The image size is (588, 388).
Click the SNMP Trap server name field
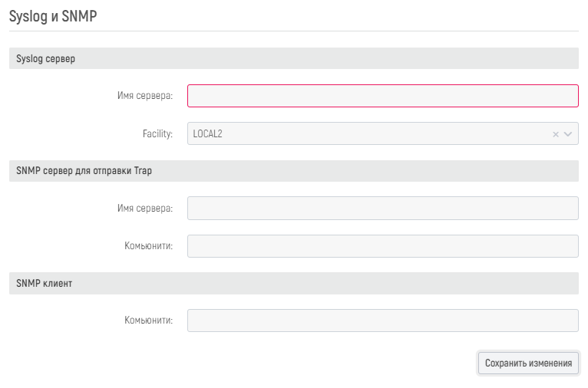(x=382, y=209)
